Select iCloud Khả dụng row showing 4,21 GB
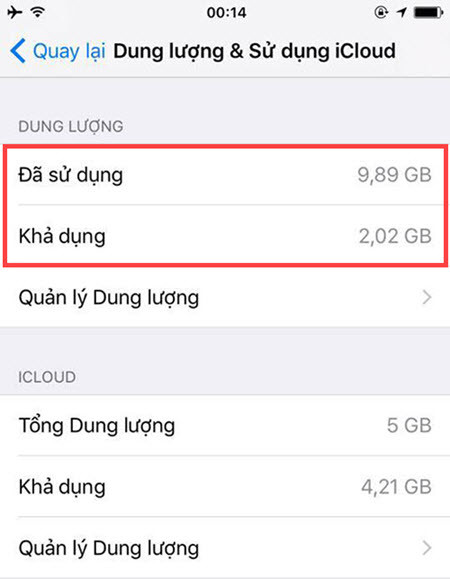This screenshot has height=579, width=450. [x=225, y=487]
